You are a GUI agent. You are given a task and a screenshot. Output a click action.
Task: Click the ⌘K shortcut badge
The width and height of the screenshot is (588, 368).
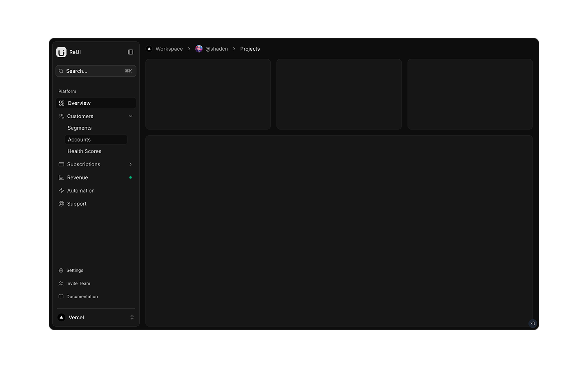point(128,71)
